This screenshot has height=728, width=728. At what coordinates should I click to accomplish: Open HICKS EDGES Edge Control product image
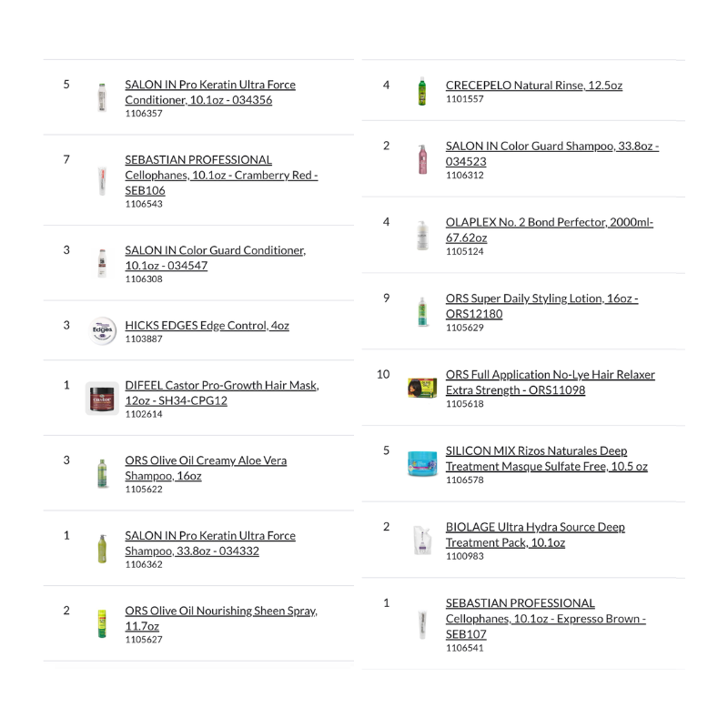pos(102,330)
